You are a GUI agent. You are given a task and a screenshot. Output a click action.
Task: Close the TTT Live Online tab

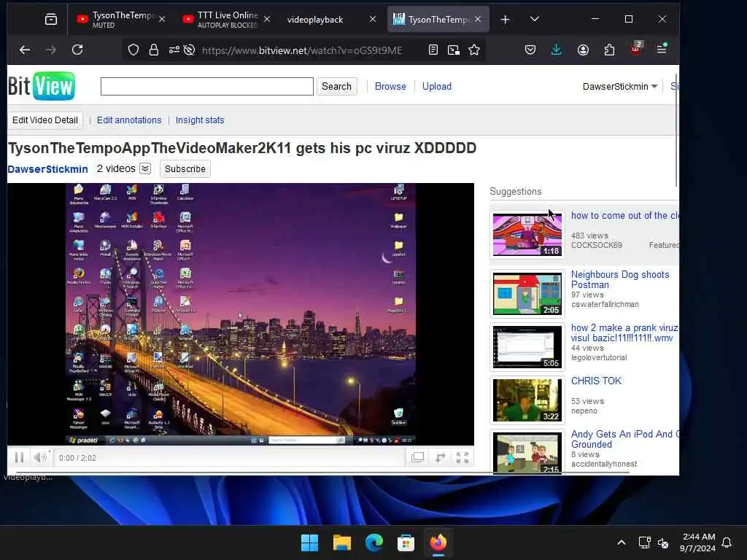pyautogui.click(x=267, y=19)
